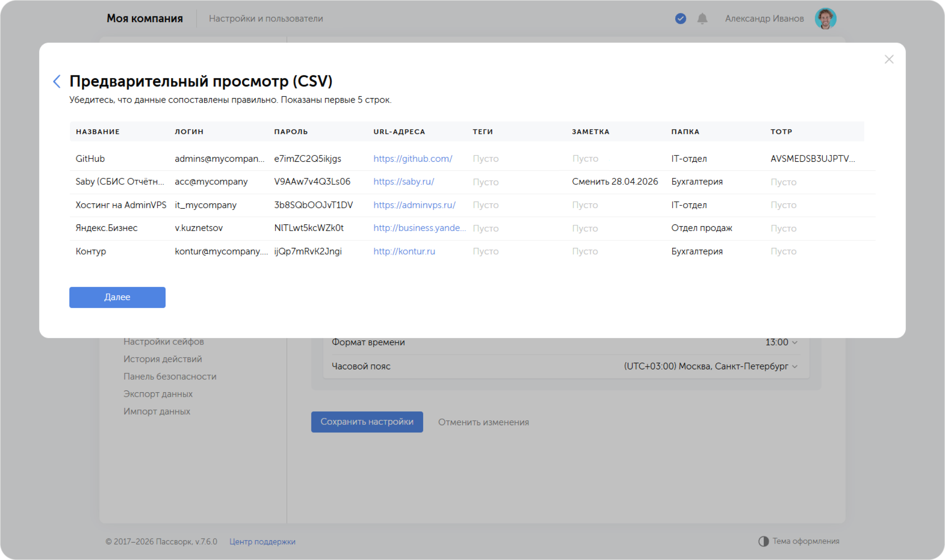Open Импорт данных section
Screen dimensions: 945x560
[x=157, y=411]
